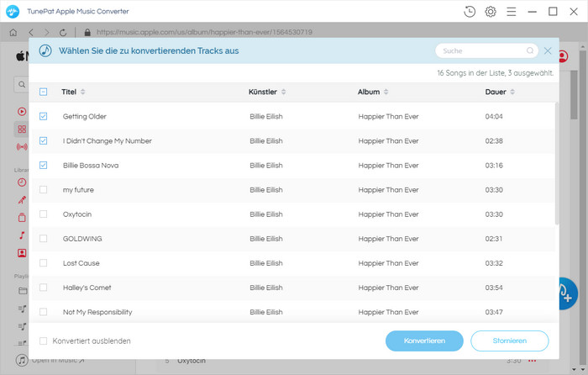This screenshot has width=588, height=375.
Task: Uncheck Getting Older track
Action: 43,116
